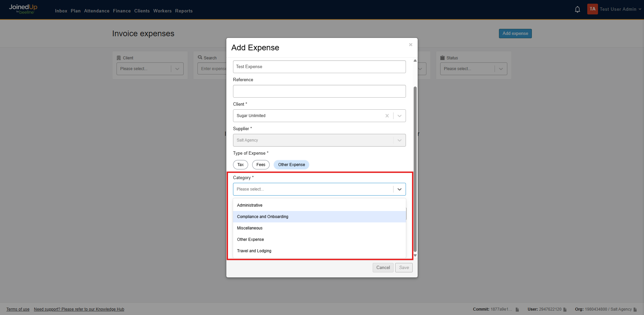Expand the Test User Admin account menu

coord(618,9)
